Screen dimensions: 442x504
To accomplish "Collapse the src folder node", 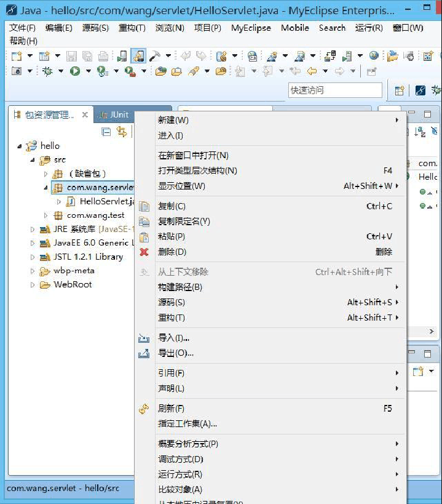I will click(33, 160).
